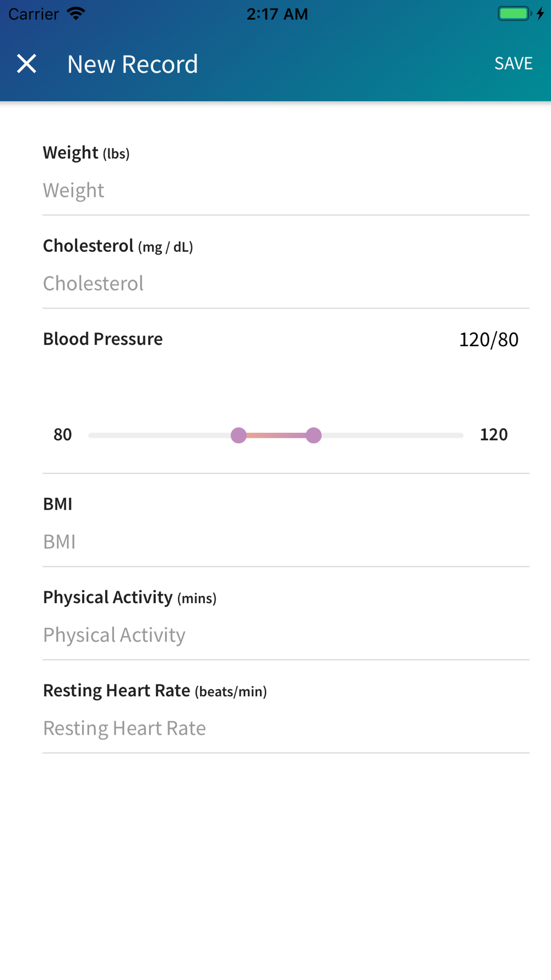This screenshot has height=980, width=551.
Task: Click the Wi-Fi icon in status bar
Action: pos(75,13)
